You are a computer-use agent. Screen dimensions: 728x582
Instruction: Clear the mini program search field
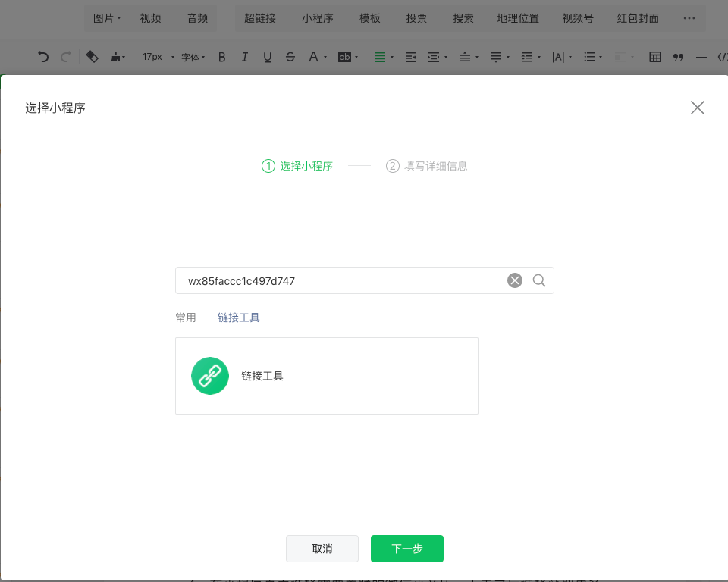pos(514,280)
